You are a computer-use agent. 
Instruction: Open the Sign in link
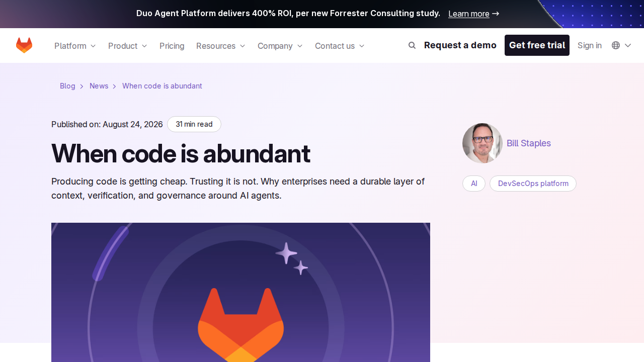(590, 45)
